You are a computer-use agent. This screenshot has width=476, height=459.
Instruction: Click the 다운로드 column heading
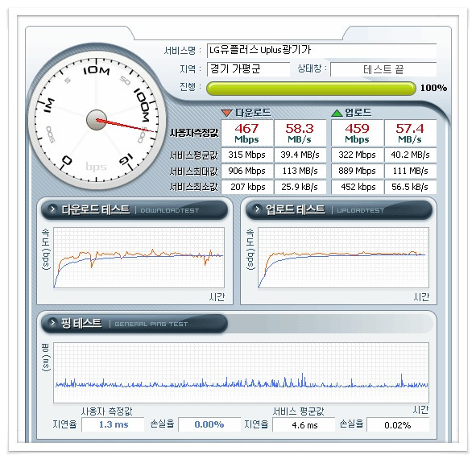pos(253,113)
